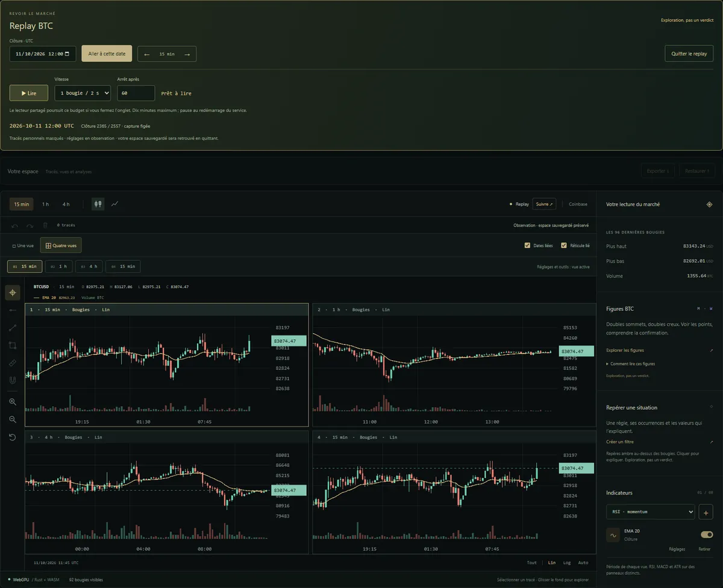The image size is (723, 588).
Task: Select the Quatre vues layout
Action: (x=61, y=245)
